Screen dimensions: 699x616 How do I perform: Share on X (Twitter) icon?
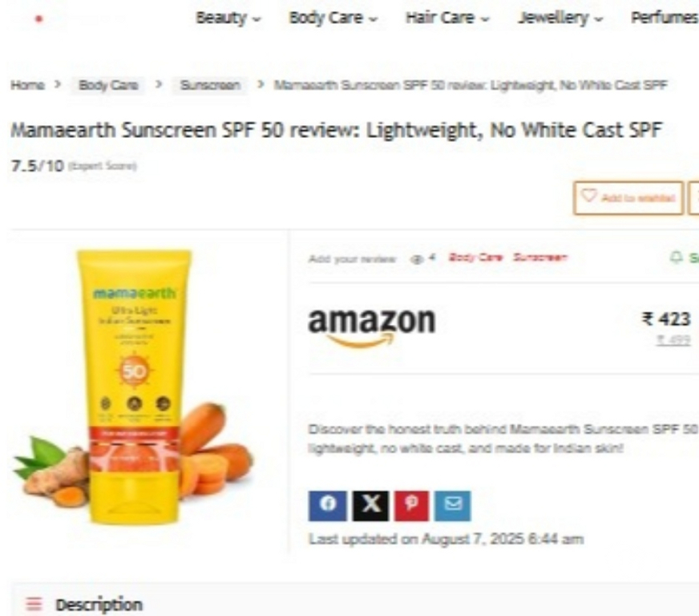click(371, 506)
